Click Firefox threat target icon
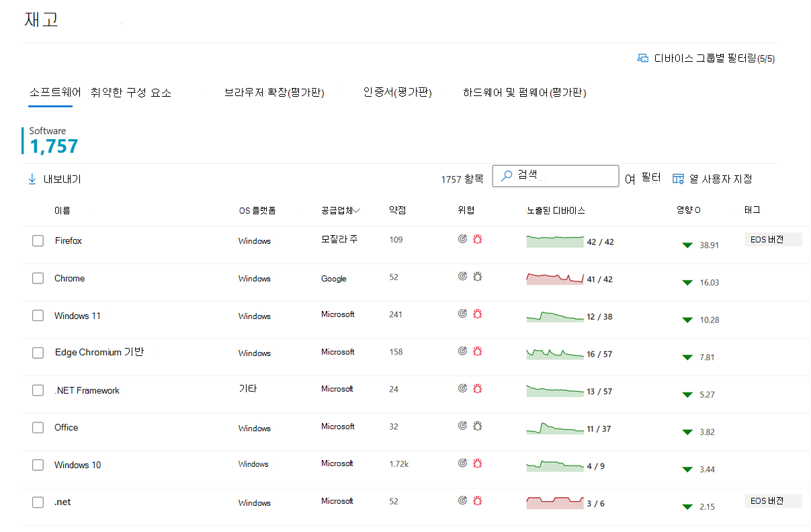 pos(462,238)
